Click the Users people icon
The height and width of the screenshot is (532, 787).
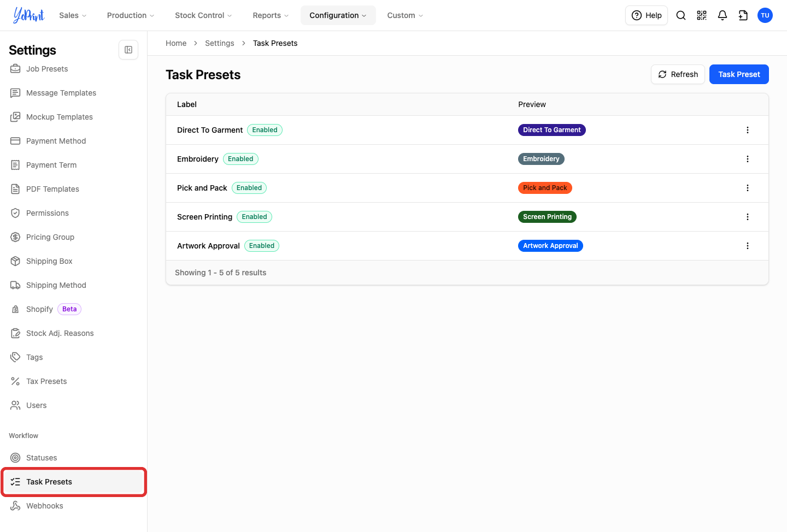[15, 405]
